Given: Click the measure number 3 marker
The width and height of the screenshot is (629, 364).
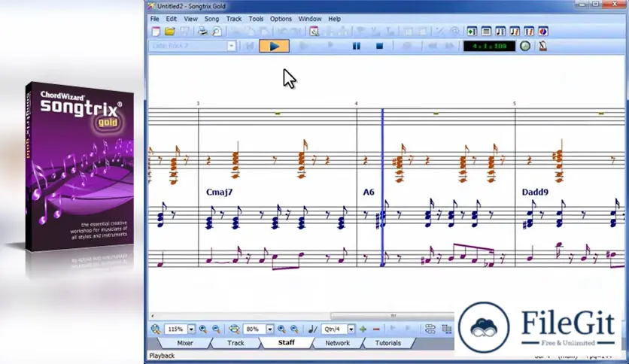Looking at the screenshot, I should tap(198, 104).
